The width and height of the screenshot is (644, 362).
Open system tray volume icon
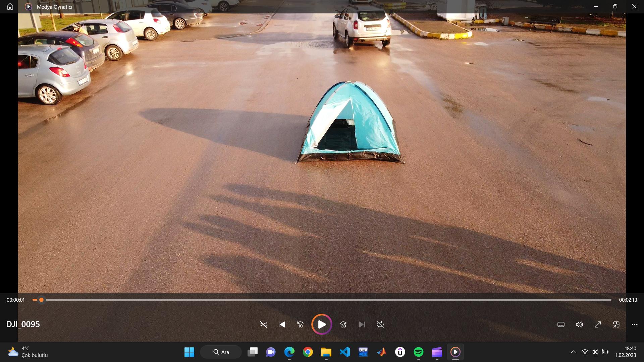(595, 352)
